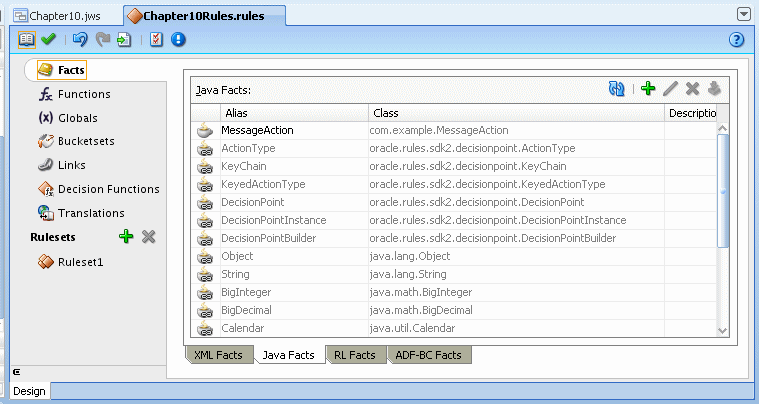Click the BigDecimal row fact icon

(x=205, y=310)
